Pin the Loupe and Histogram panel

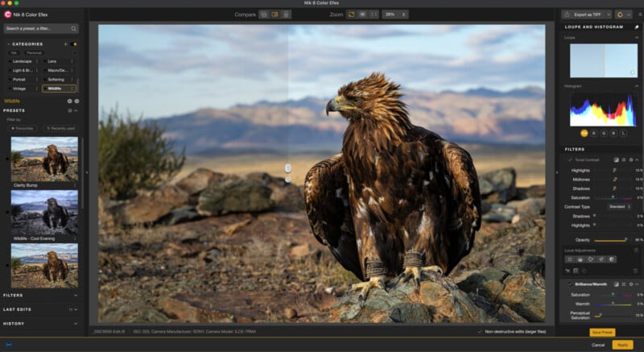[x=638, y=27]
